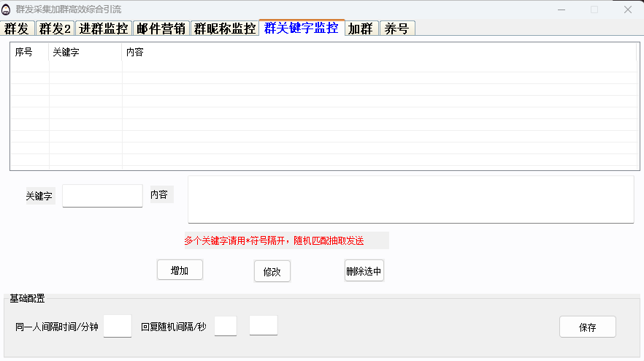
Task: Click the 保存 button
Action: 587,327
